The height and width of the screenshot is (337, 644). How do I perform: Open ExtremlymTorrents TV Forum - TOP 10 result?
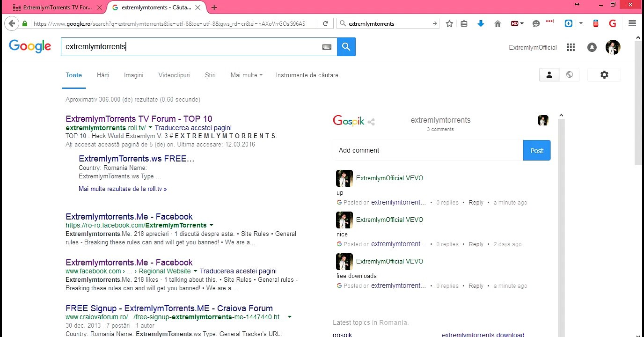pos(139,119)
